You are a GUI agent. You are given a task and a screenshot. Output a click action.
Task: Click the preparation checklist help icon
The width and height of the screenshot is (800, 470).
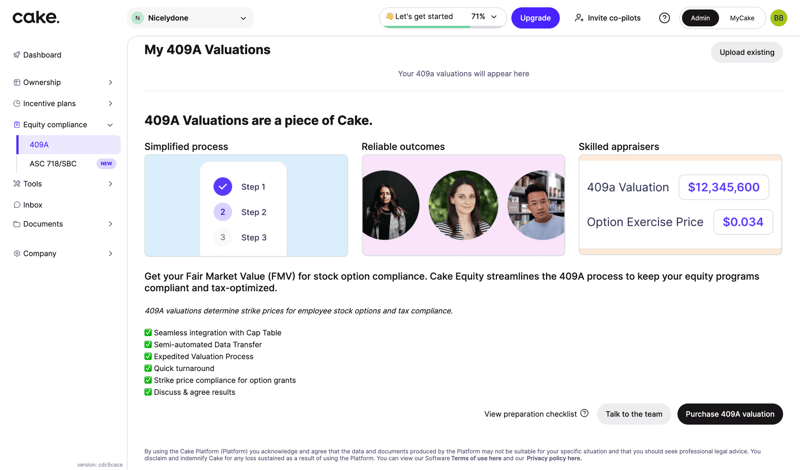point(584,413)
